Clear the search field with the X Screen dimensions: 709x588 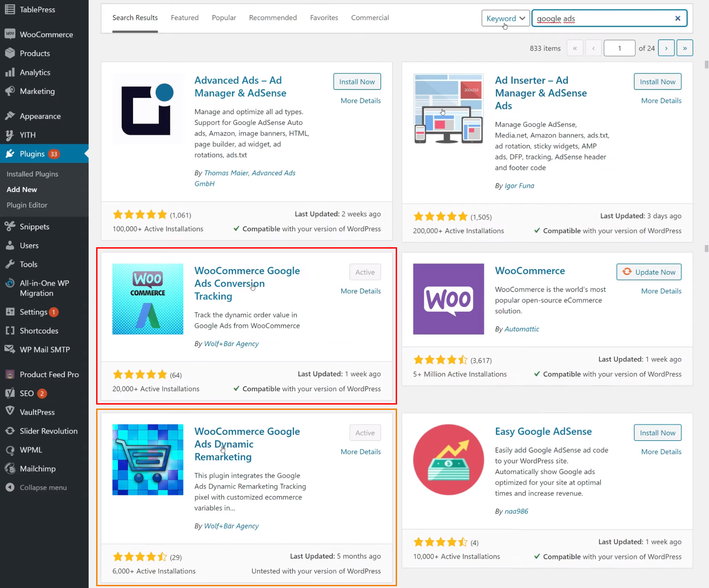pyautogui.click(x=678, y=18)
